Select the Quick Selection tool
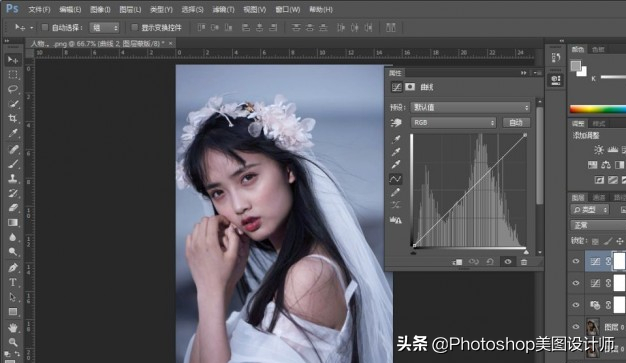The image size is (626, 363). coord(13,104)
